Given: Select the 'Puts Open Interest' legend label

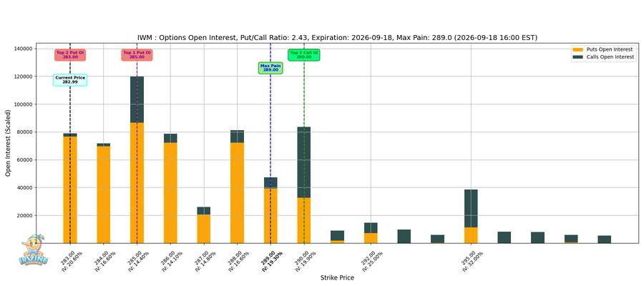Looking at the screenshot, I should [x=610, y=49].
